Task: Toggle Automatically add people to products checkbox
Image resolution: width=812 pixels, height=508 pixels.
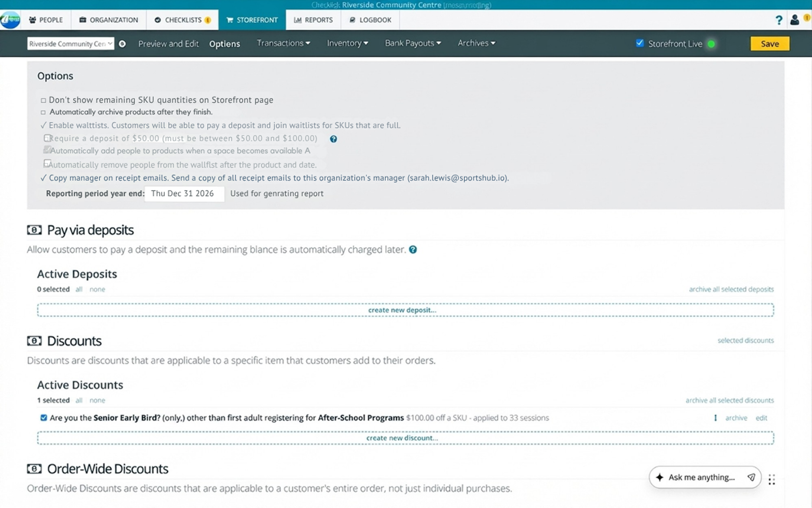Action: [x=47, y=150]
